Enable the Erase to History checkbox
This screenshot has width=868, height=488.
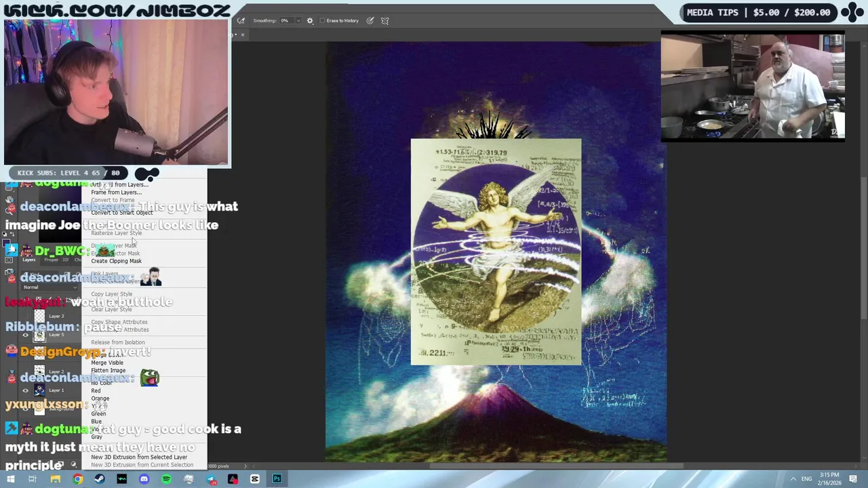coord(323,20)
